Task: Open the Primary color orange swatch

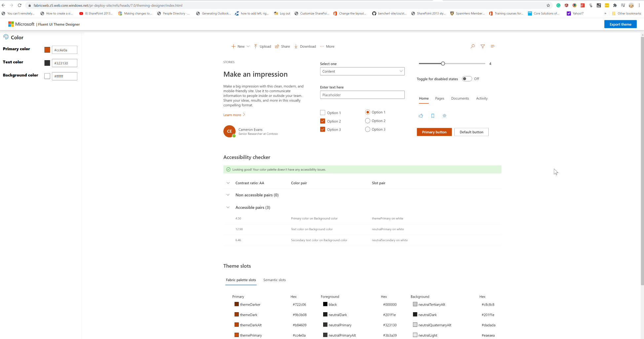Action: [47, 50]
